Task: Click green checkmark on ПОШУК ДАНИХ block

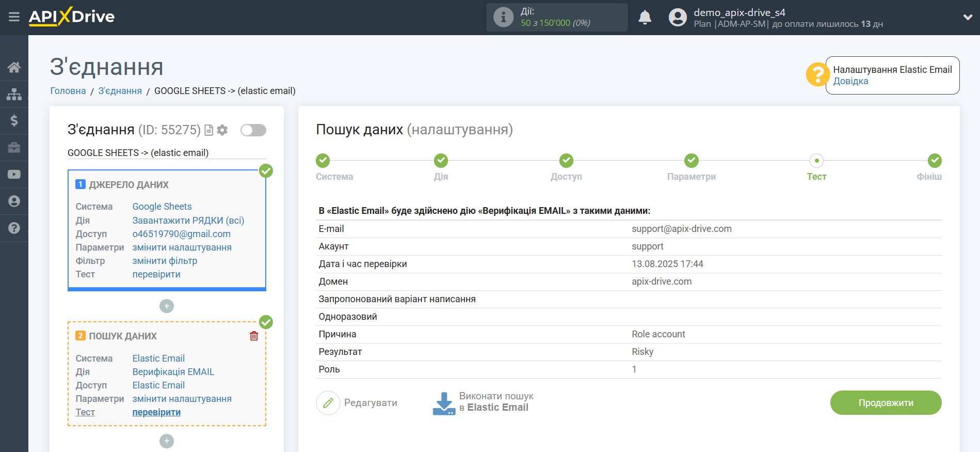Action: pos(266,322)
